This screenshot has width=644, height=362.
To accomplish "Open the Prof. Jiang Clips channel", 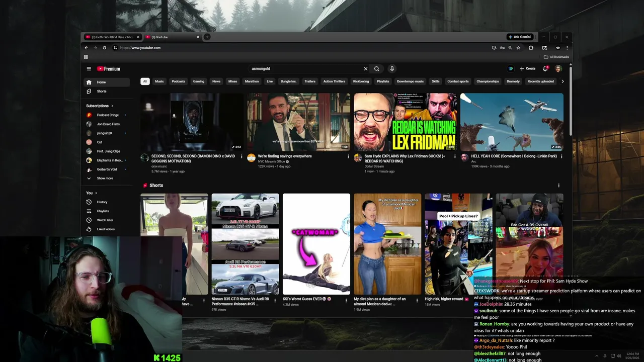I will pos(108,151).
